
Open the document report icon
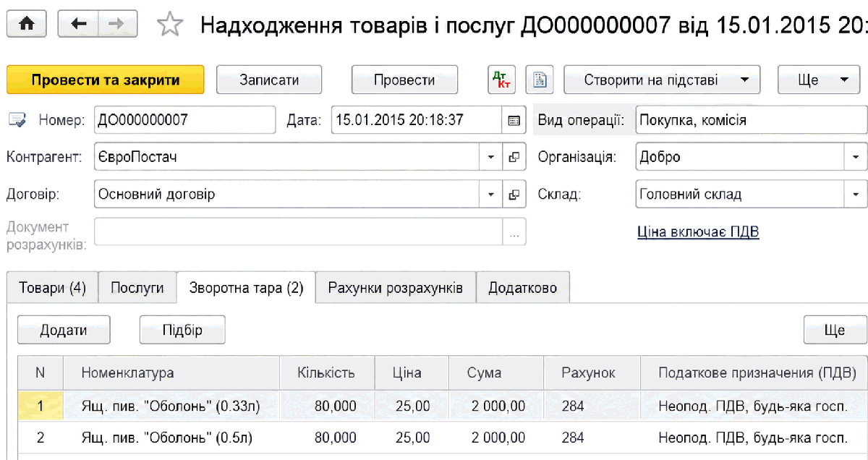(x=539, y=80)
